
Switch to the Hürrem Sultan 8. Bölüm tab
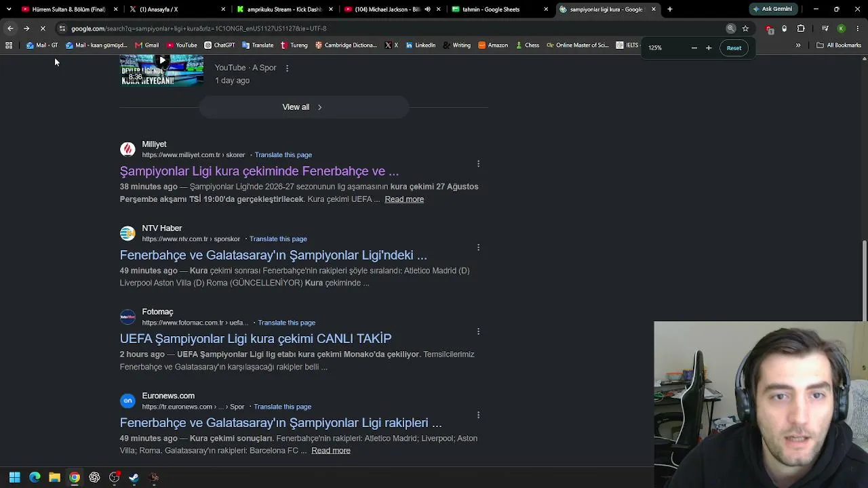tap(68, 9)
